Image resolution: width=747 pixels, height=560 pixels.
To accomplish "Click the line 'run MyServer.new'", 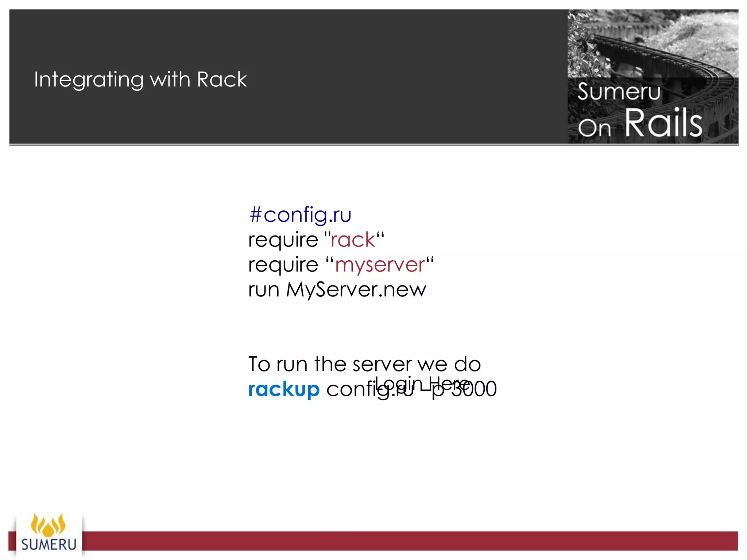I will point(337,290).
